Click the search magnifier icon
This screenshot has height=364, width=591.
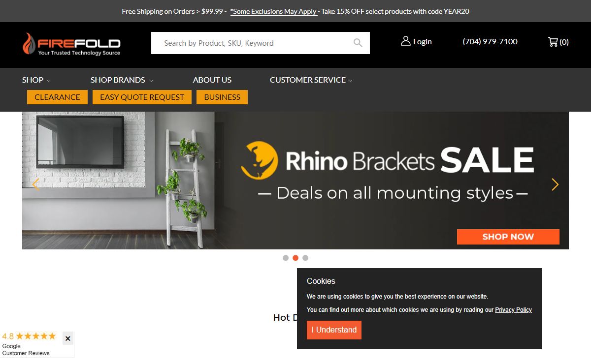[x=358, y=43]
